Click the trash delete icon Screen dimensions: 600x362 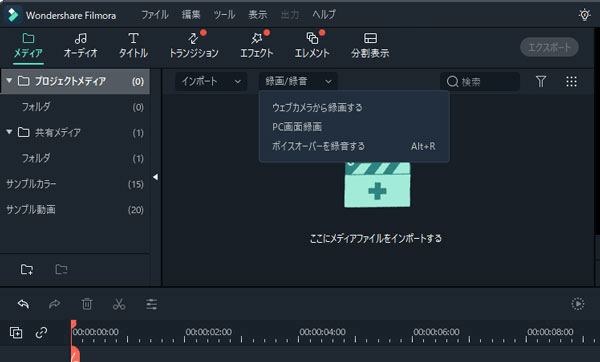point(87,304)
